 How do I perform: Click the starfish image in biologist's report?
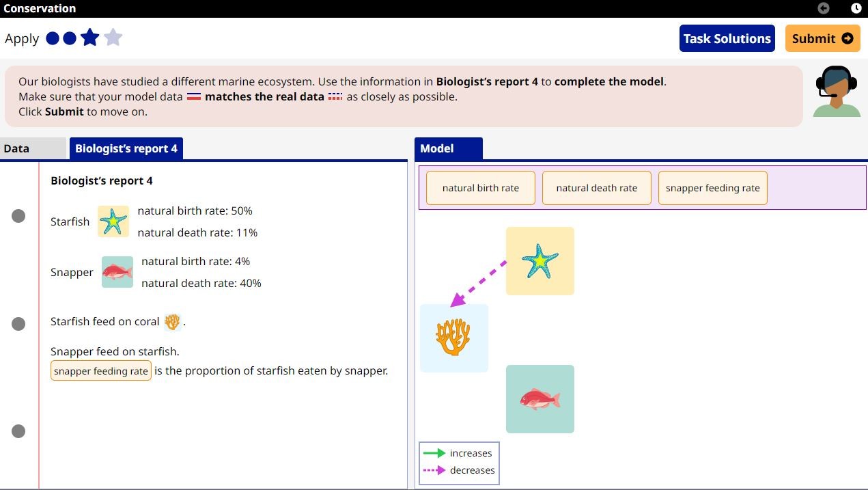pyautogui.click(x=113, y=221)
